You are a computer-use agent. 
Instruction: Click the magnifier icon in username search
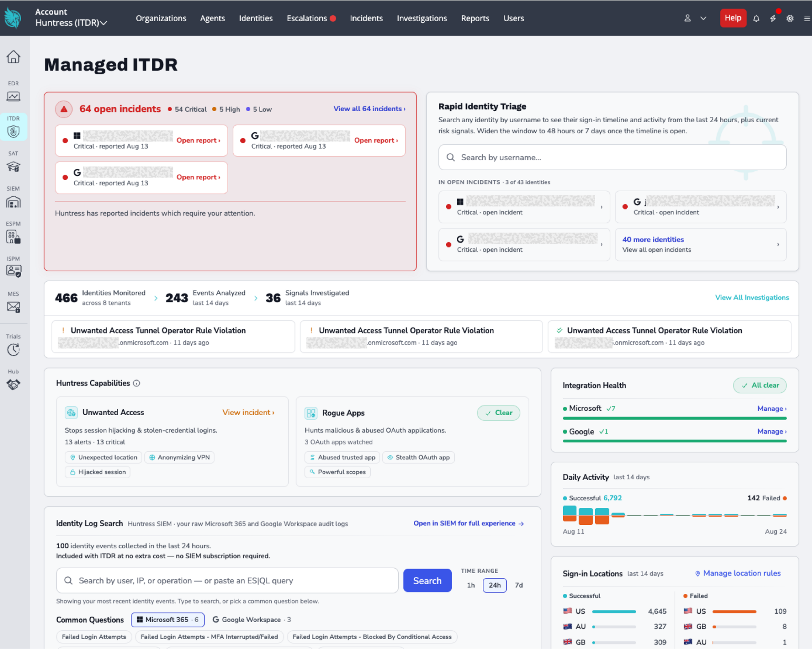tap(451, 157)
